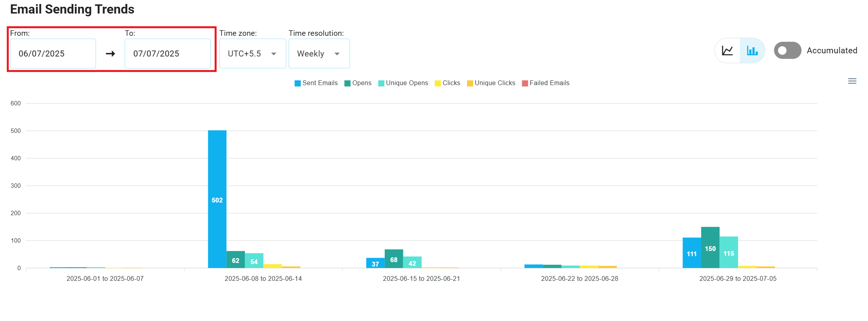Screen dimensions: 868x321
Task: Hide the Clicks series in legend
Action: (x=448, y=83)
